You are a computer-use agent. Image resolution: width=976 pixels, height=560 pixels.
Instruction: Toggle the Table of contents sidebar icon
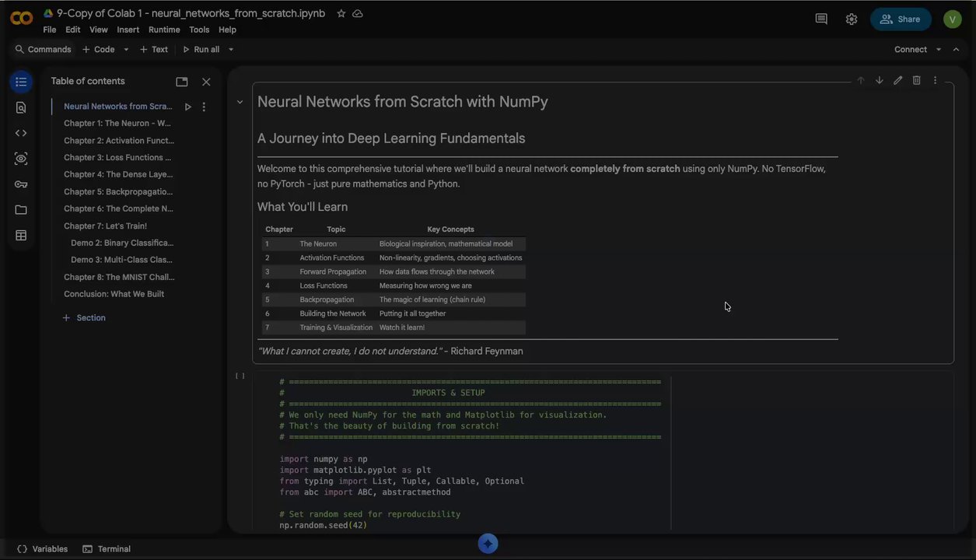pos(21,82)
